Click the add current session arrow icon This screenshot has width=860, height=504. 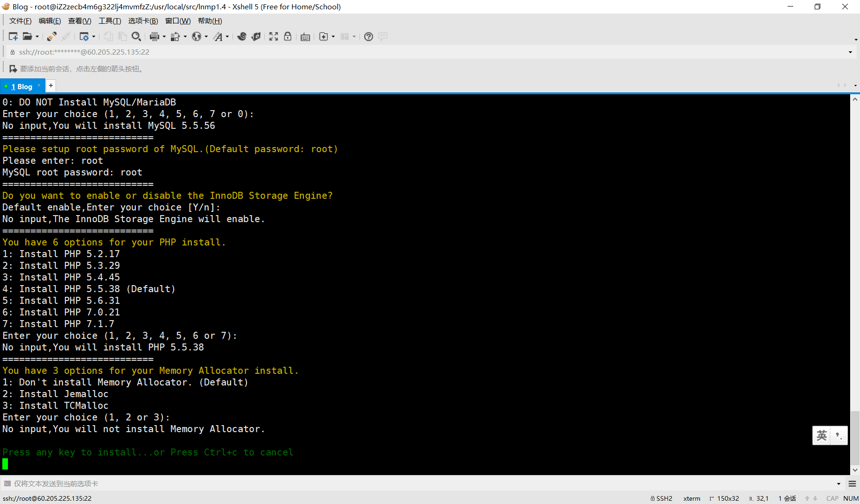tap(13, 69)
